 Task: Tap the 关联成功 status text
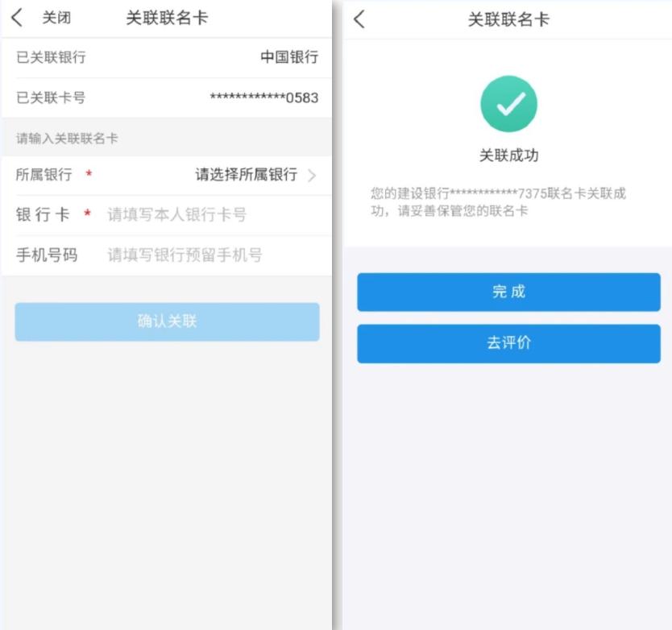pyautogui.click(x=508, y=155)
